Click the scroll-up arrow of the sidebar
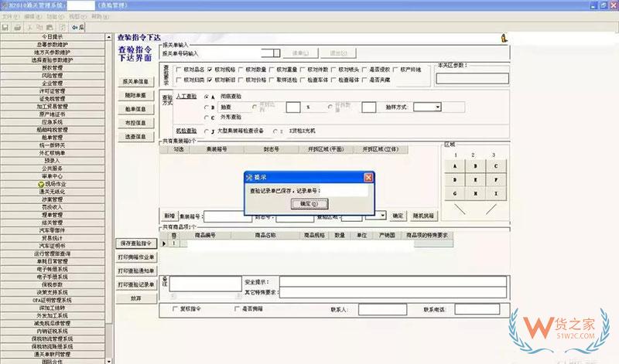 click(x=109, y=37)
